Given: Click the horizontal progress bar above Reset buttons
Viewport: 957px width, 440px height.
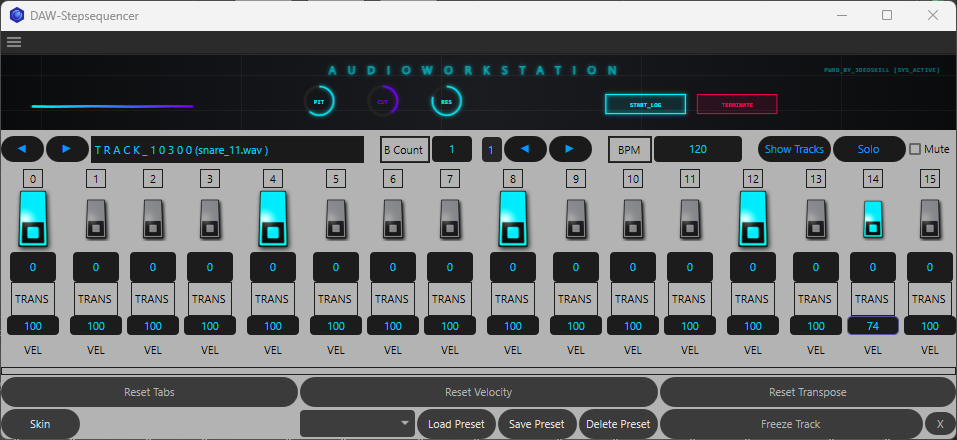Looking at the screenshot, I should point(478,370).
